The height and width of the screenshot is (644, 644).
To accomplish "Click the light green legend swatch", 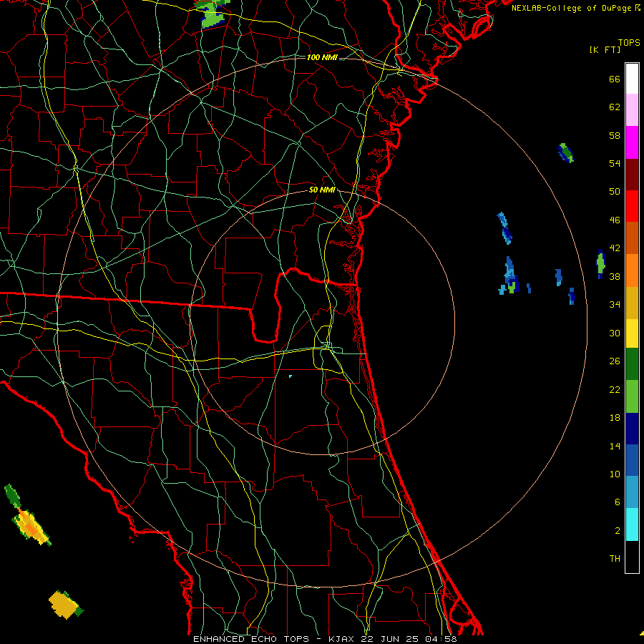I will tap(632, 396).
